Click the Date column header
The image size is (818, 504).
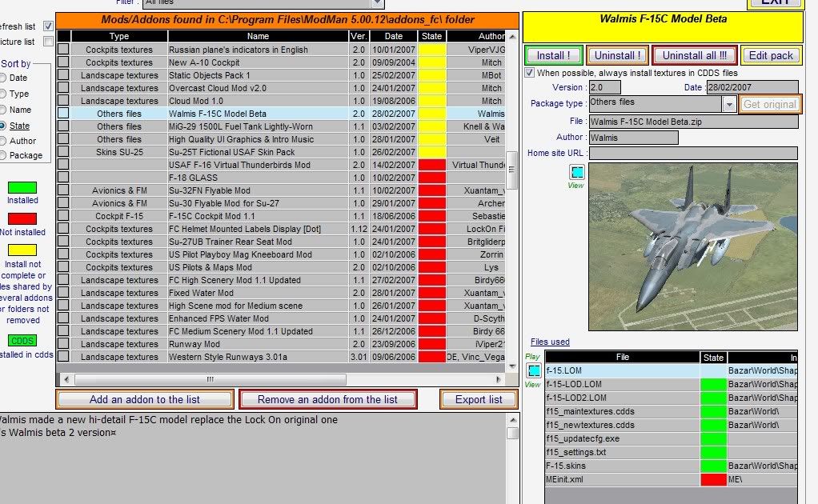pos(394,36)
